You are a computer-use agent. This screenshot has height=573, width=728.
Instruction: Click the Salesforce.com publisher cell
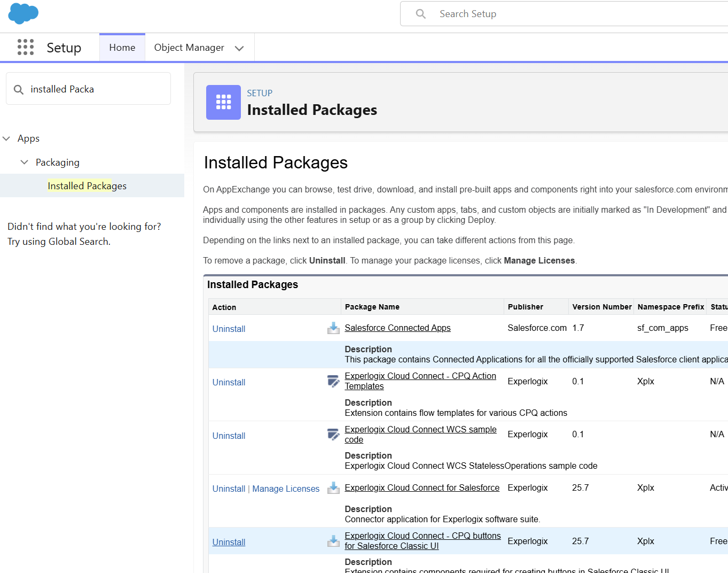point(537,328)
